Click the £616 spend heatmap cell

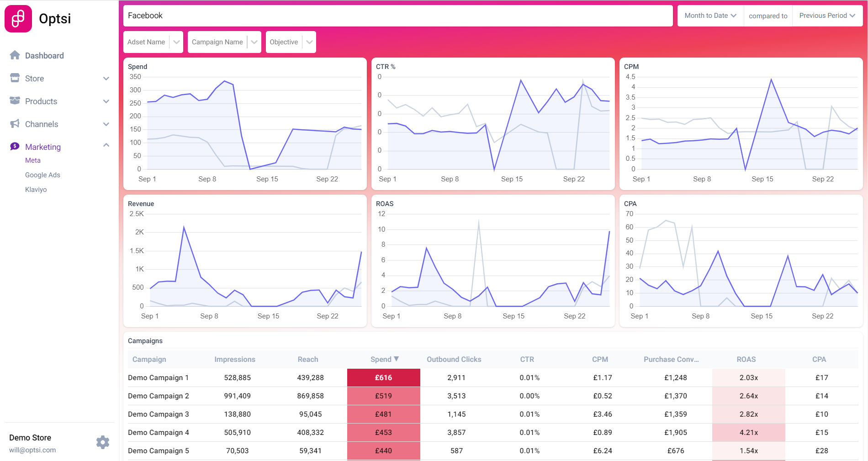tap(384, 378)
